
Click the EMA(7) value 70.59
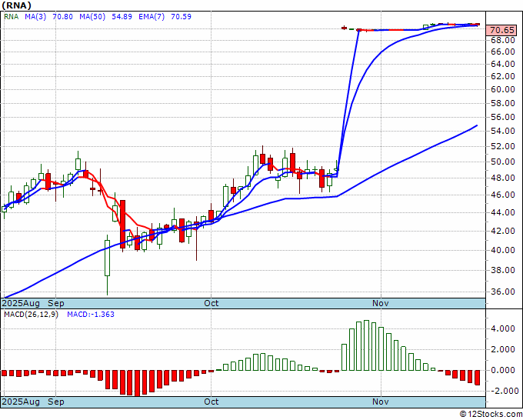coord(181,17)
